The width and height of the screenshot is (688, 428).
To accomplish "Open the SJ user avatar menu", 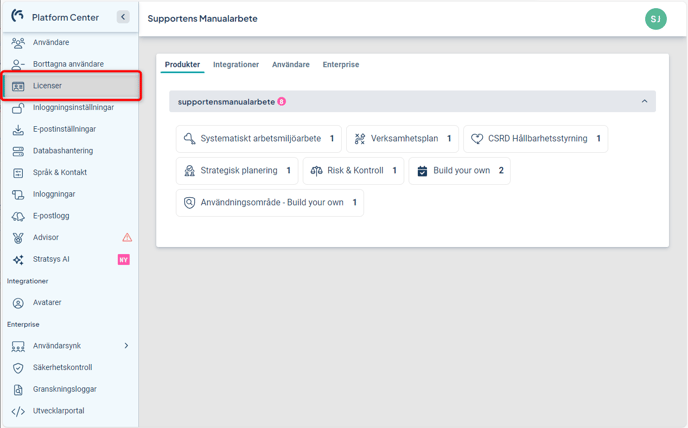I will click(x=655, y=19).
